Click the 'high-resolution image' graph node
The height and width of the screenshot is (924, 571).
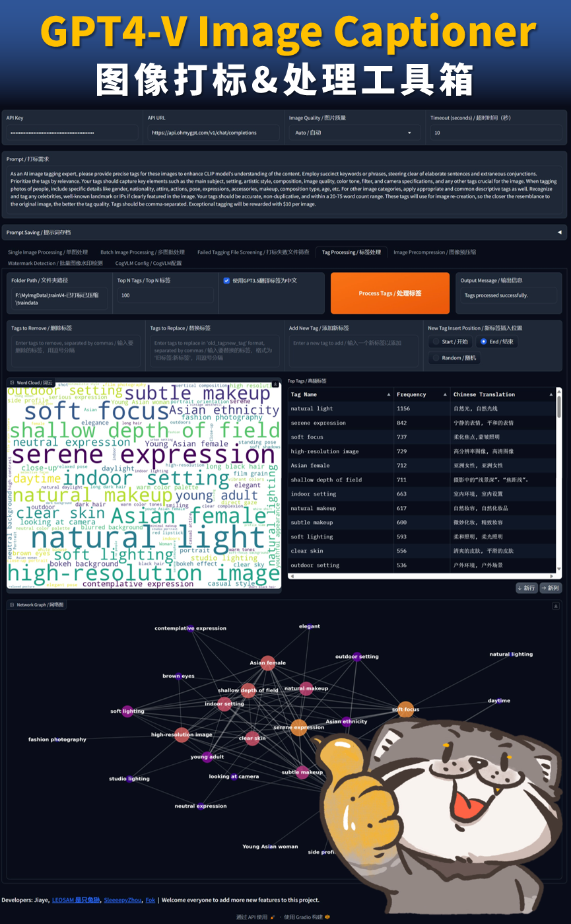click(181, 734)
